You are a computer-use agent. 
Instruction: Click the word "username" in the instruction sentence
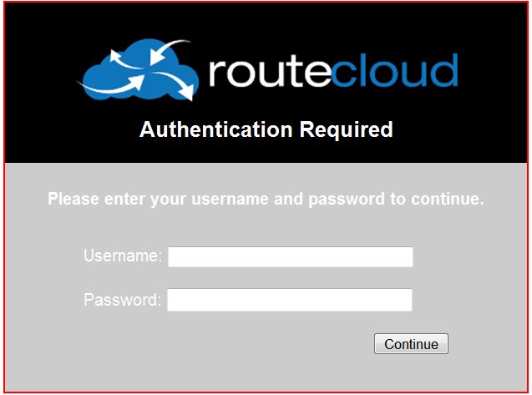click(231, 199)
